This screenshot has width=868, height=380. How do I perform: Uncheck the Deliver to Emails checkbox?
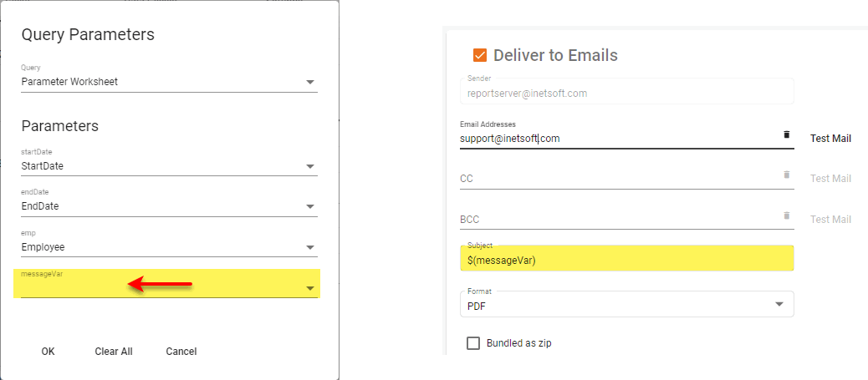click(x=480, y=56)
